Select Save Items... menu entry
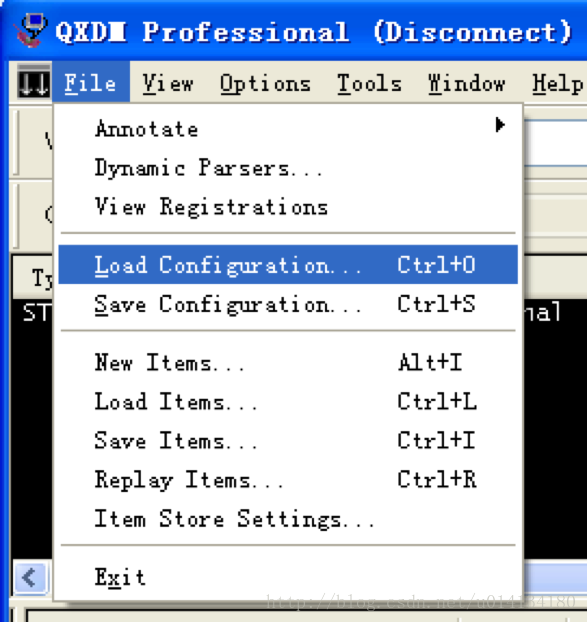 288,440
